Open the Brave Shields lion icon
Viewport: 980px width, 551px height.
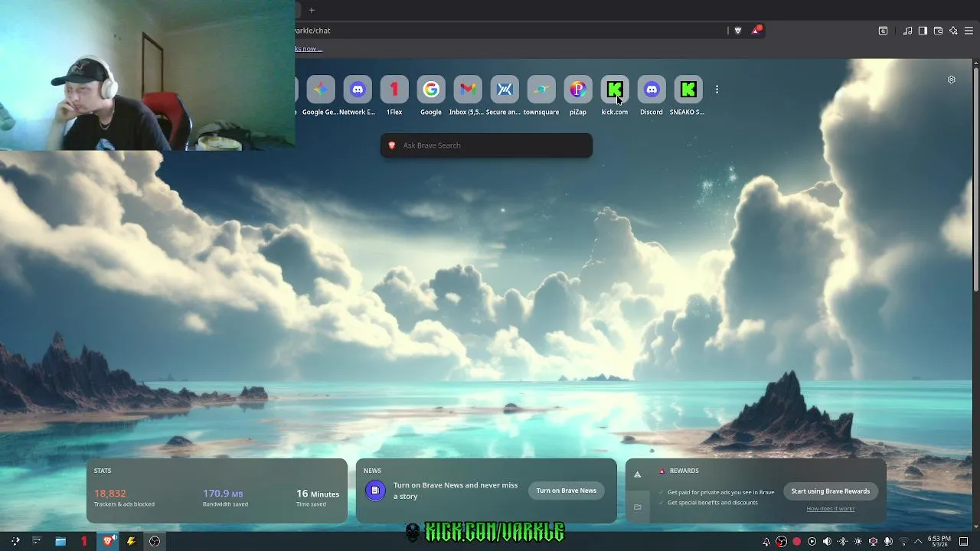pos(738,31)
